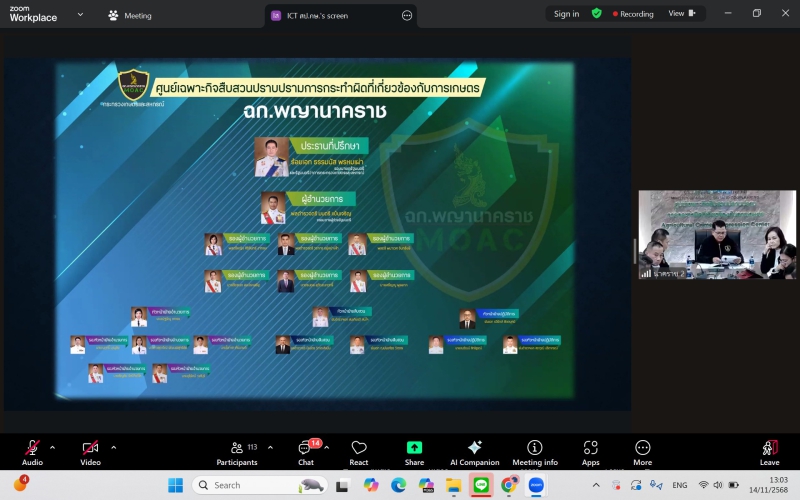The width and height of the screenshot is (800, 500).
Task: Open screen share options ellipsis menu
Action: click(406, 15)
